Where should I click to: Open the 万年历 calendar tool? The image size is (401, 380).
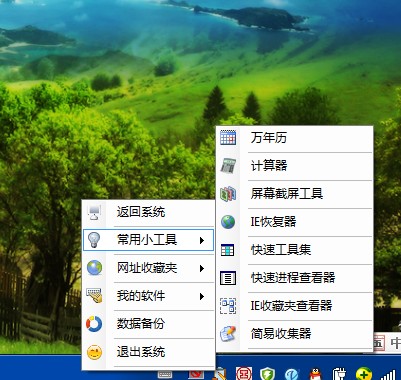[x=294, y=138]
